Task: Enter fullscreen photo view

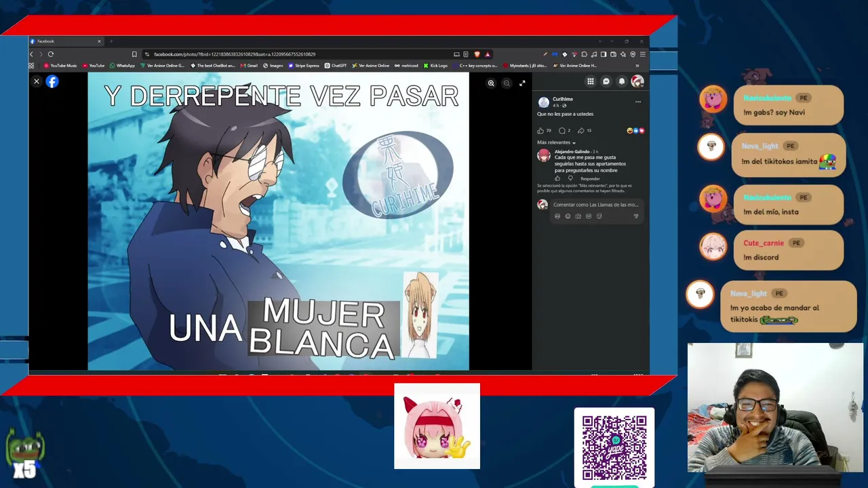Action: pos(522,83)
